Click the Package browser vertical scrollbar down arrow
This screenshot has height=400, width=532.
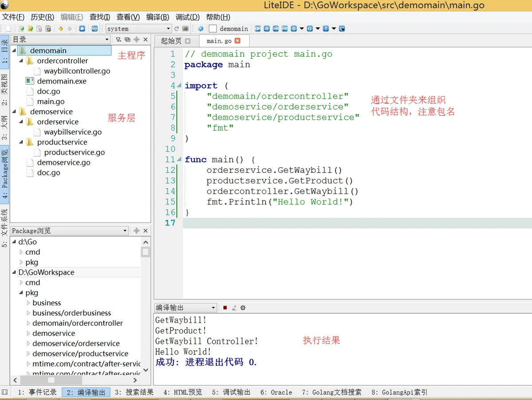145,369
